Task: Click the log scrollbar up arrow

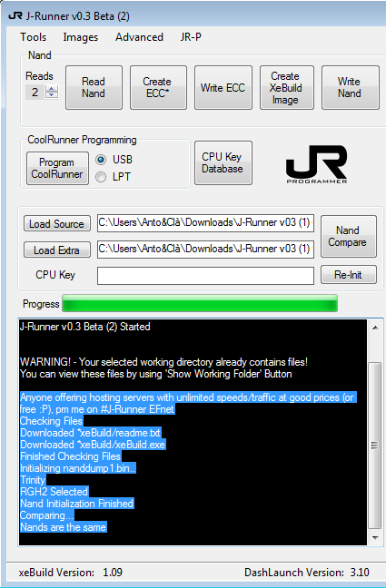Action: (375, 328)
